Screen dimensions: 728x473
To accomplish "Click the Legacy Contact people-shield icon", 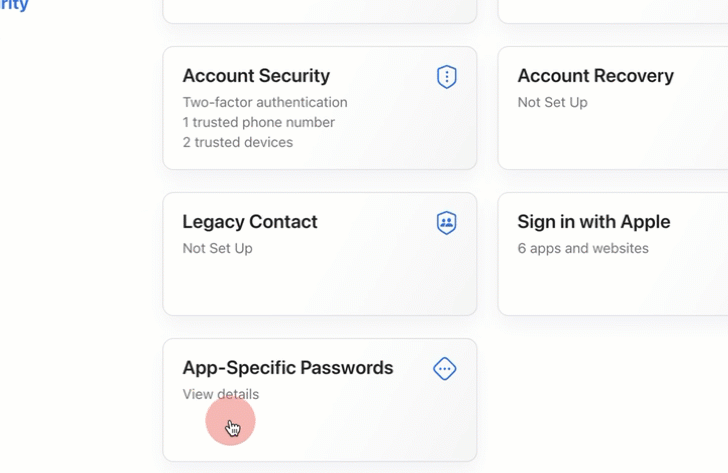I will tap(447, 223).
